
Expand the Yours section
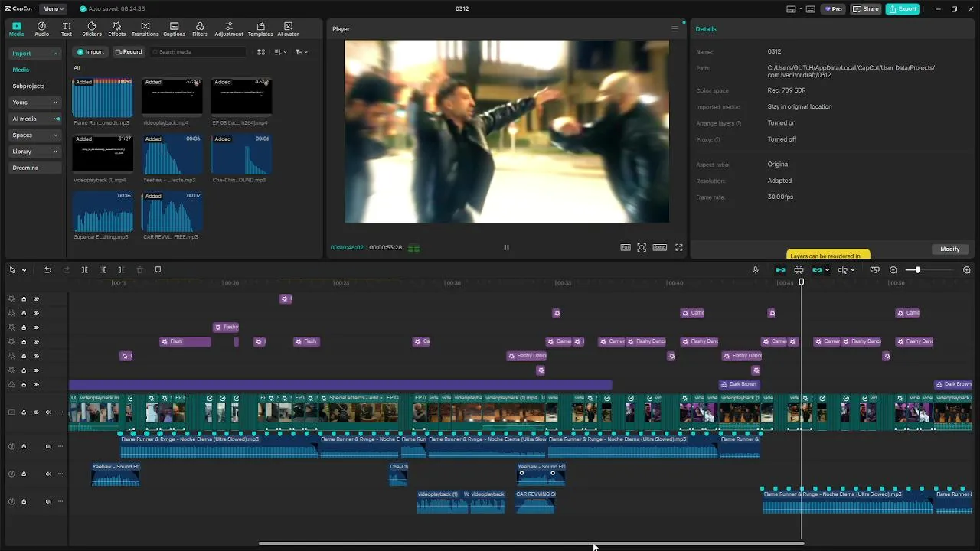(x=55, y=103)
